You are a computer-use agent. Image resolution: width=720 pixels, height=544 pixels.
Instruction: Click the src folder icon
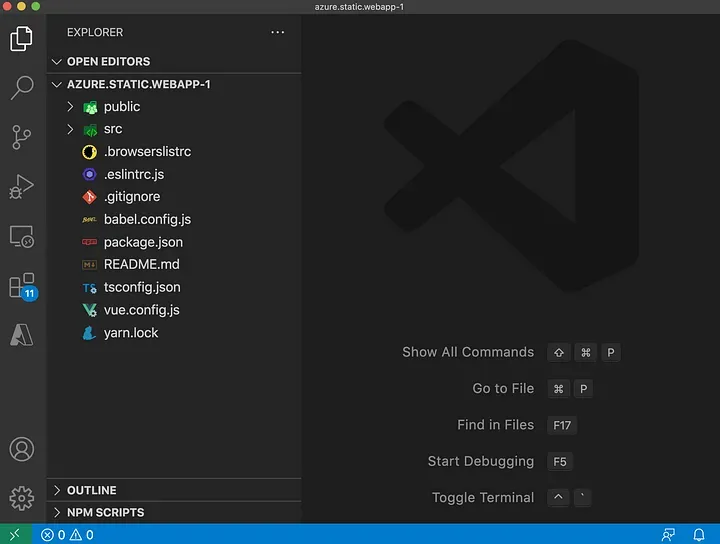[x=90, y=130]
